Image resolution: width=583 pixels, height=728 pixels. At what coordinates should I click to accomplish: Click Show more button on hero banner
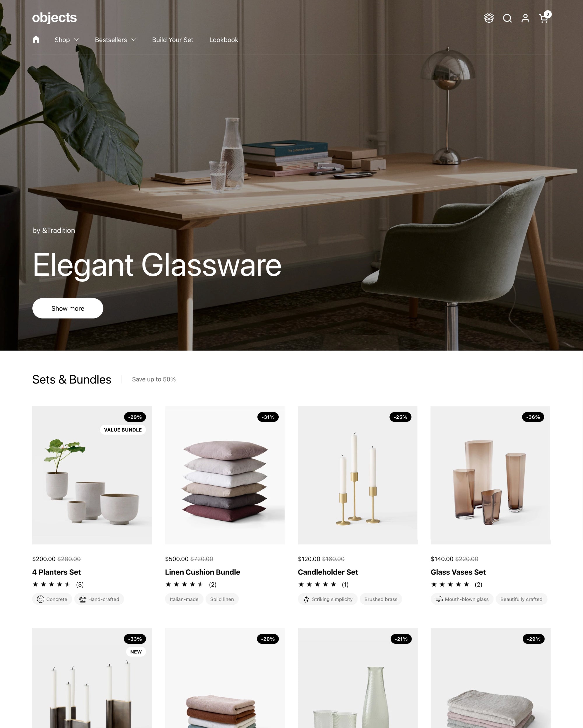pyautogui.click(x=67, y=308)
